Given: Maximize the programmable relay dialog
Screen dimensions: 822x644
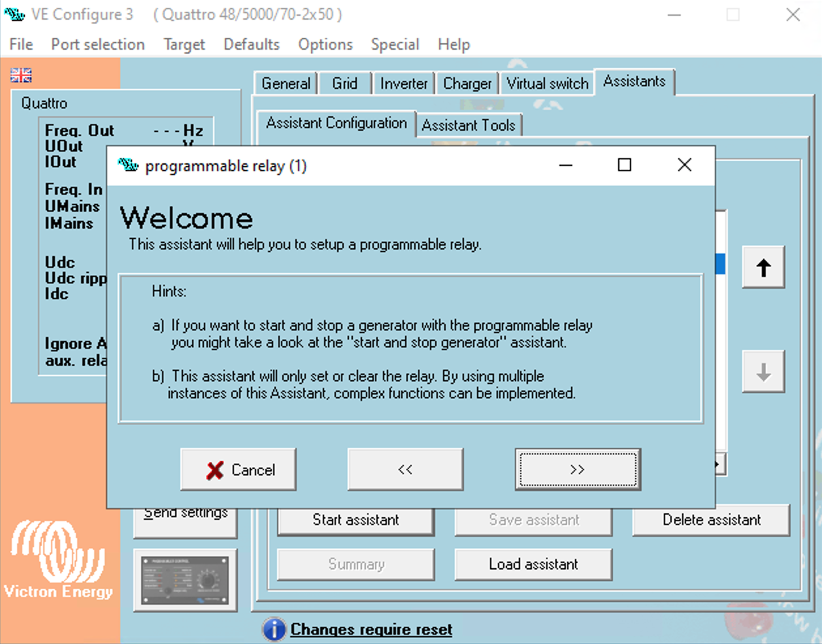Looking at the screenshot, I should pos(625,165).
